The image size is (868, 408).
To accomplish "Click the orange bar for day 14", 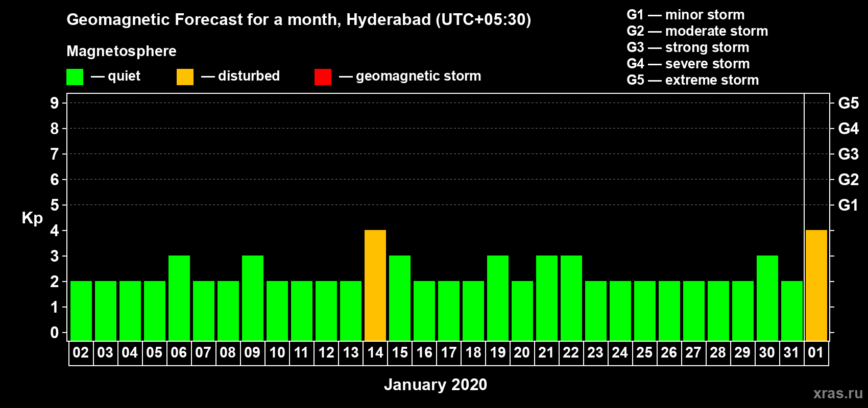I will pos(375,286).
